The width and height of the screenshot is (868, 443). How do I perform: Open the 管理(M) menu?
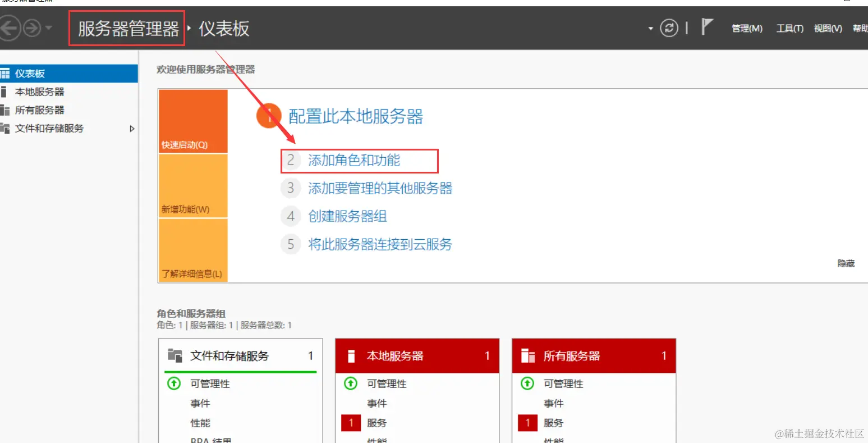click(747, 29)
